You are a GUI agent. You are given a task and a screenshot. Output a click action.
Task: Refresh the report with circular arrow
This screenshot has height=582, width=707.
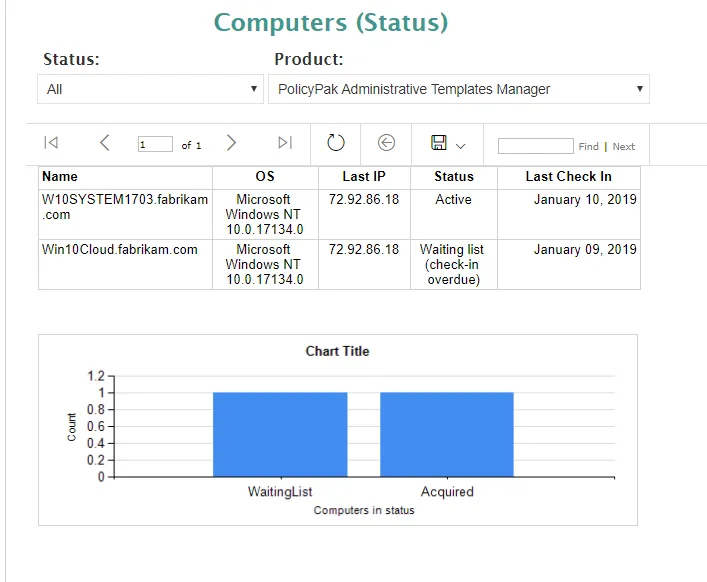coord(336,144)
